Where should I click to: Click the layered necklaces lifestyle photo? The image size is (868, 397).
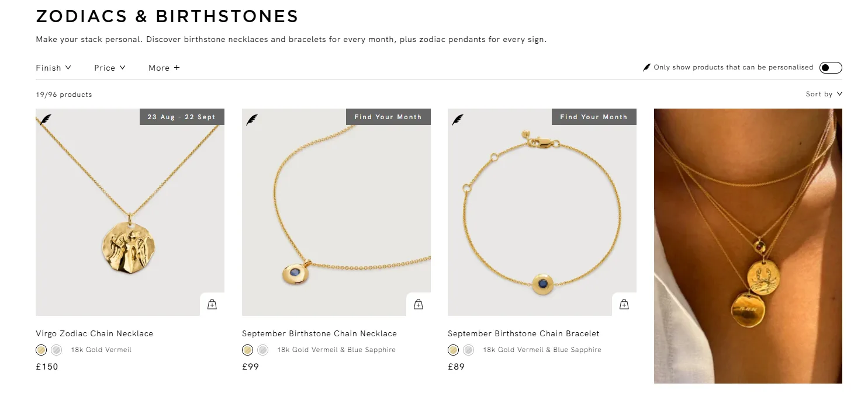748,245
